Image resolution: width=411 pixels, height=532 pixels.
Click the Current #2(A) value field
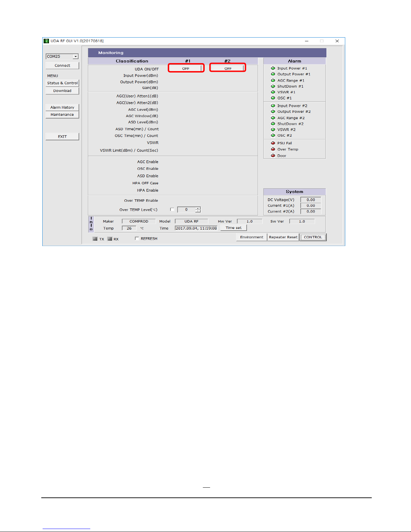point(311,211)
